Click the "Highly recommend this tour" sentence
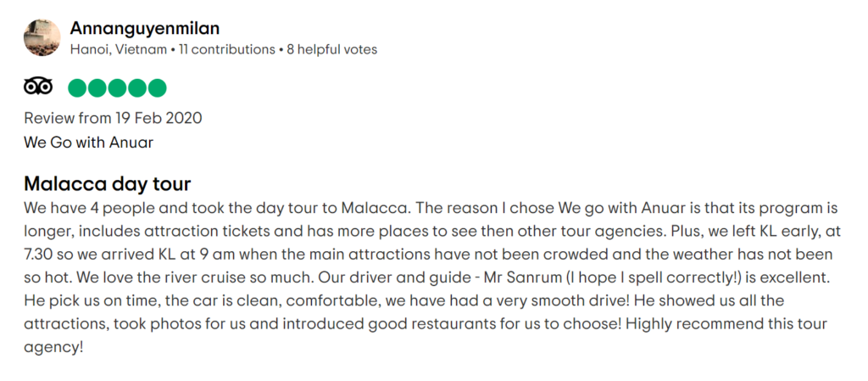The width and height of the screenshot is (868, 381). 729,324
